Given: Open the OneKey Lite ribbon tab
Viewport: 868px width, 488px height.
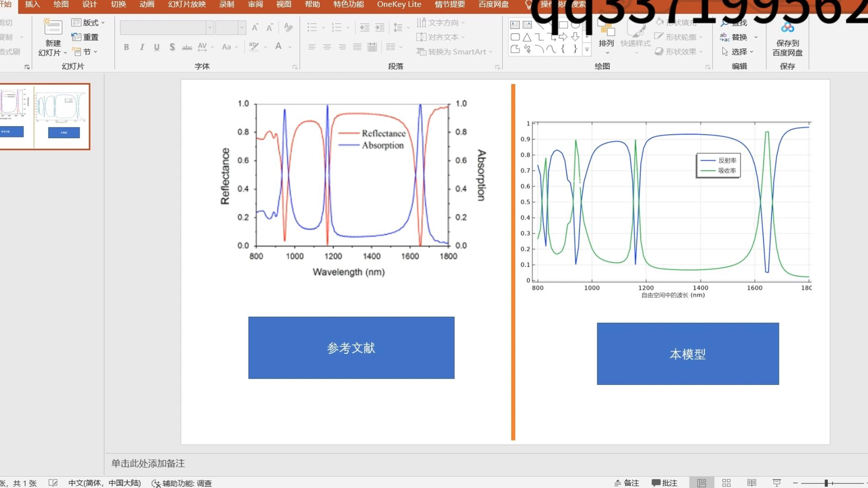Looking at the screenshot, I should (399, 5).
